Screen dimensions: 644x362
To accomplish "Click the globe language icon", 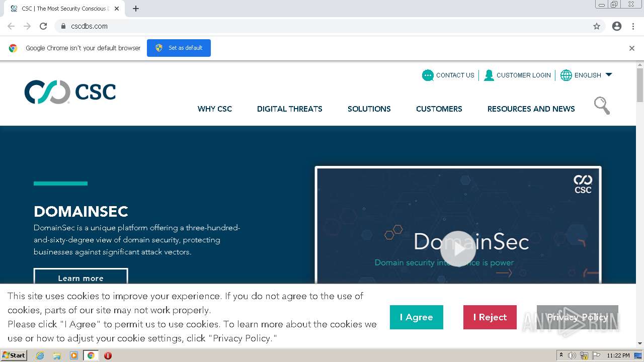I will [x=566, y=75].
